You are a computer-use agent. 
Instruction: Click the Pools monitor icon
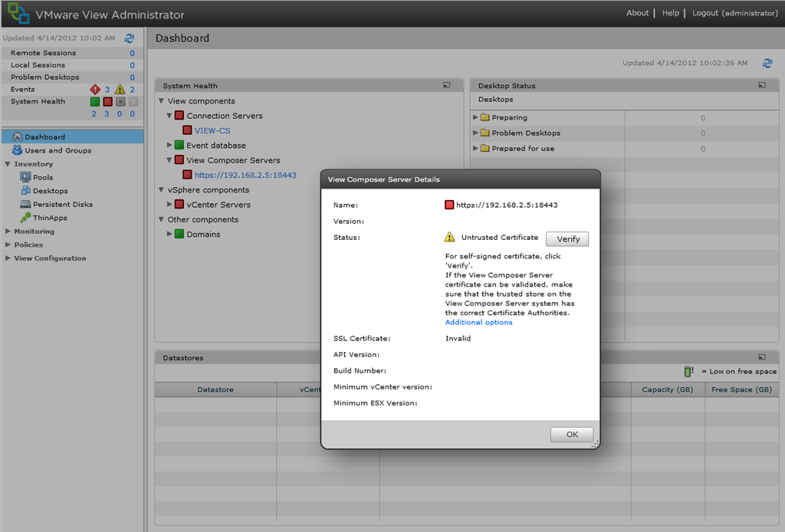25,177
